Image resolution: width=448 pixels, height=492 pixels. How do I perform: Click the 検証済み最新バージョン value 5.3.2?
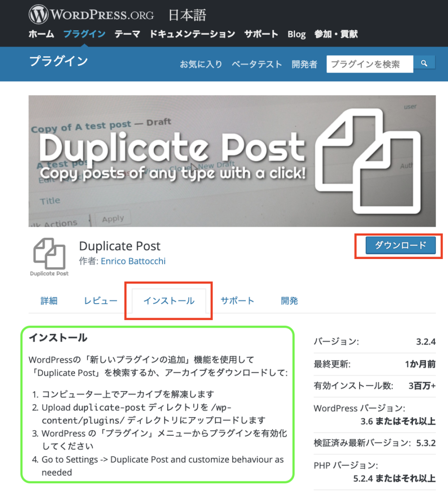click(x=426, y=443)
